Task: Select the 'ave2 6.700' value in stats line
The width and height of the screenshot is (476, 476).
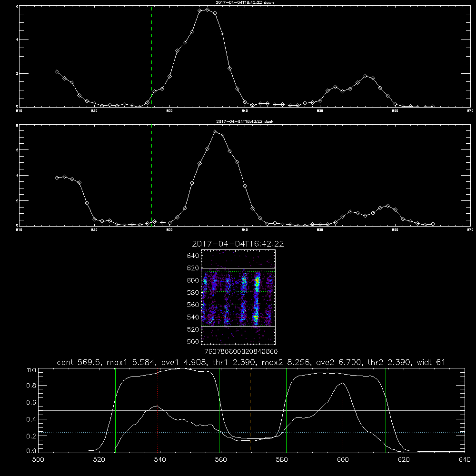Action: tap(339, 362)
